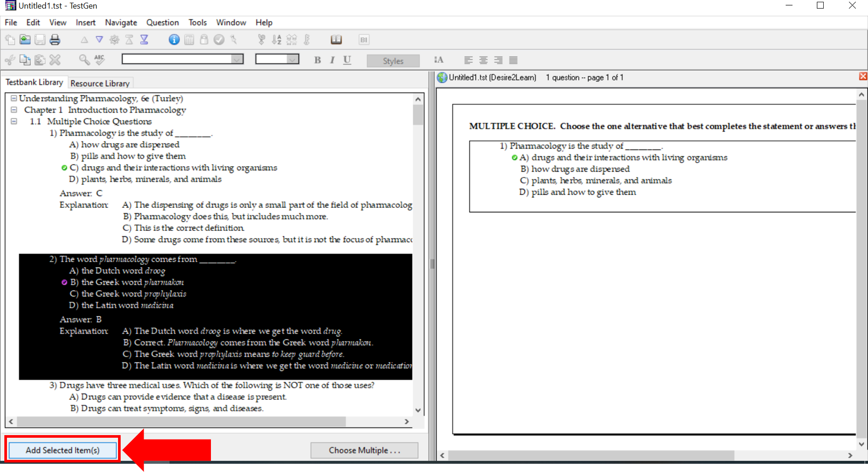Click the ABC spell check icon
Image resolution: width=868 pixels, height=472 pixels.
click(99, 60)
